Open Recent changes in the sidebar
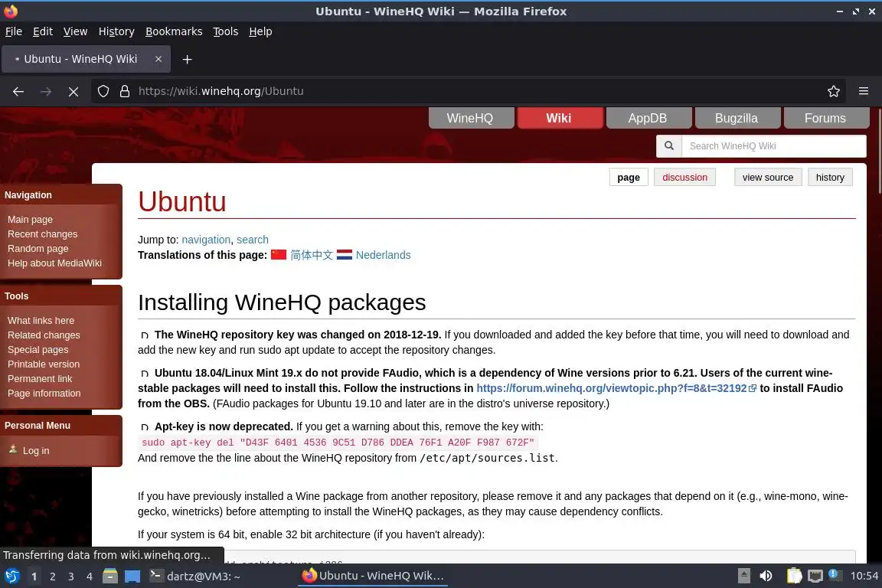Screen dimensions: 882x588 pyautogui.click(x=43, y=234)
